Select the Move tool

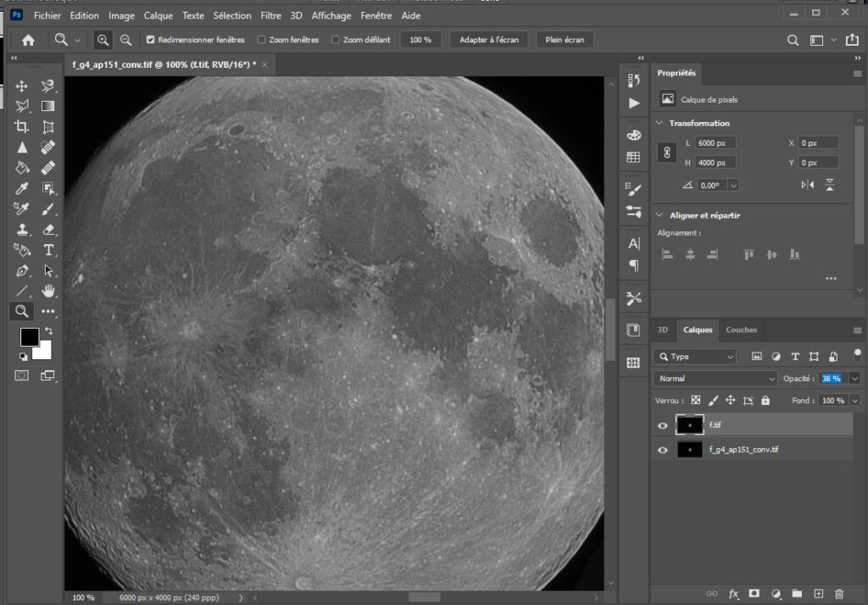point(22,86)
